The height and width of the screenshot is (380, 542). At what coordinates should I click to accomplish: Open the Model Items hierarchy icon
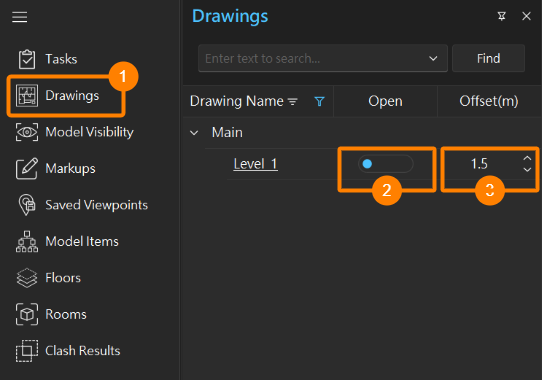(27, 241)
